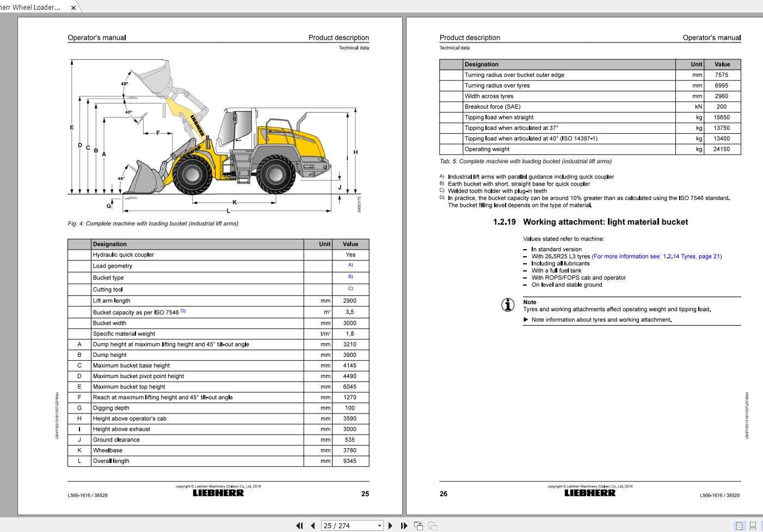Image resolution: width=763 pixels, height=532 pixels.
Task: Jump to the last page
Action: pyautogui.click(x=403, y=525)
